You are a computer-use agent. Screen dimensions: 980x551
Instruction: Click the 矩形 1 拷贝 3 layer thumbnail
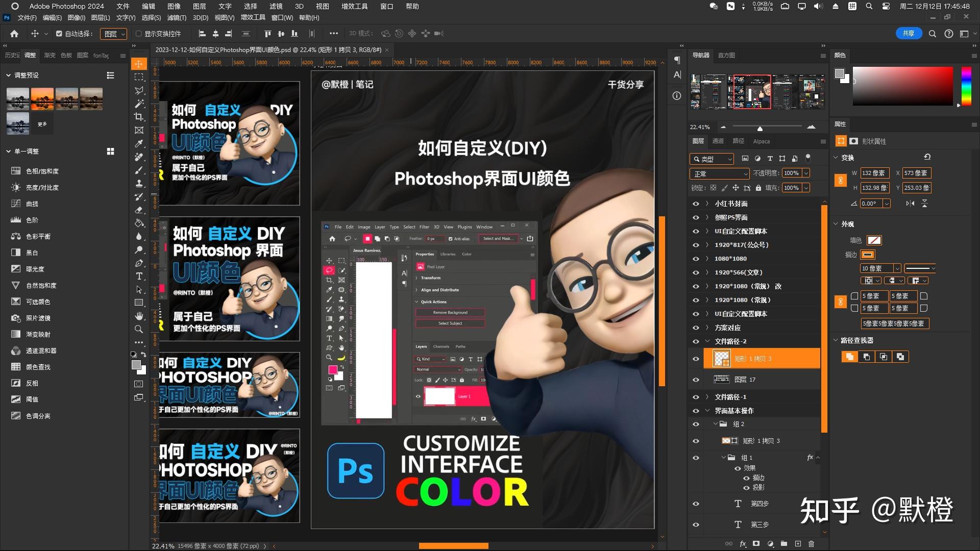point(721,359)
